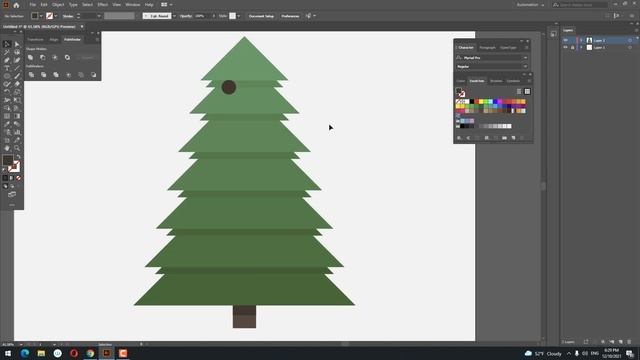Select the Lasso tool

(17, 52)
